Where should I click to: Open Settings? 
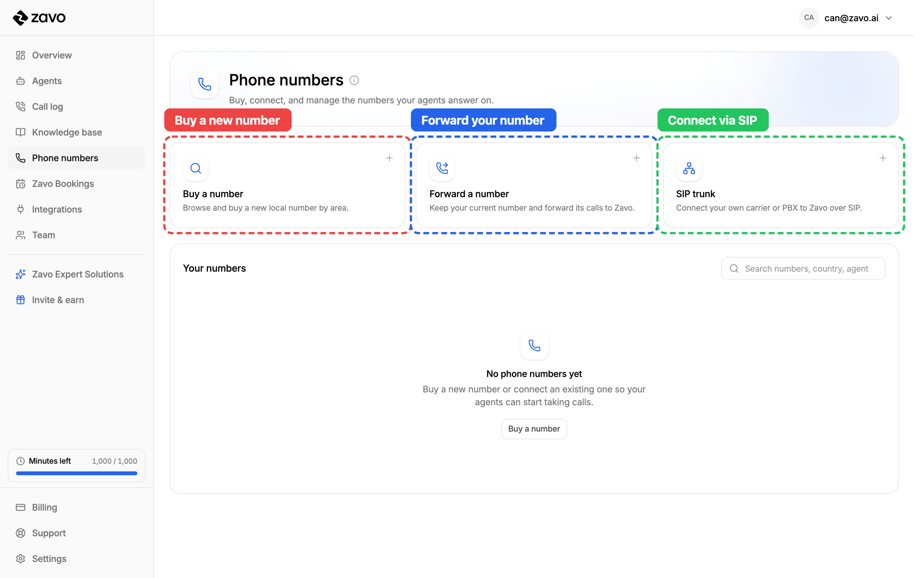click(76, 558)
